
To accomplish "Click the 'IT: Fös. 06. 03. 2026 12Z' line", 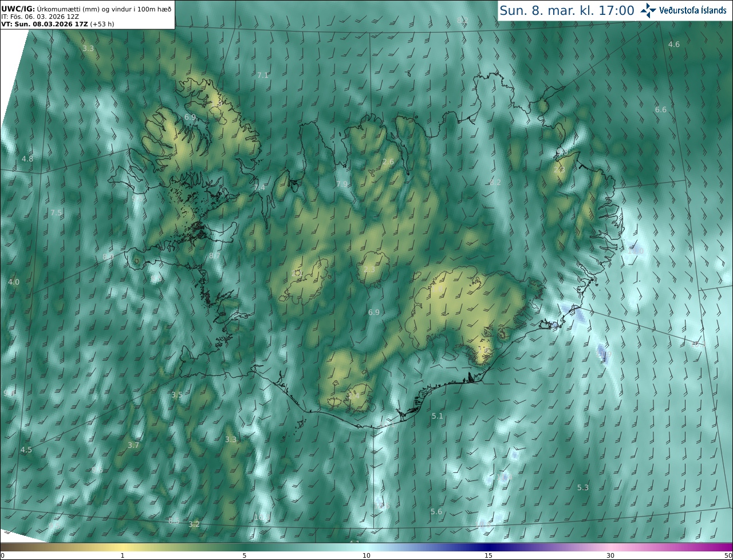I will (x=40, y=16).
